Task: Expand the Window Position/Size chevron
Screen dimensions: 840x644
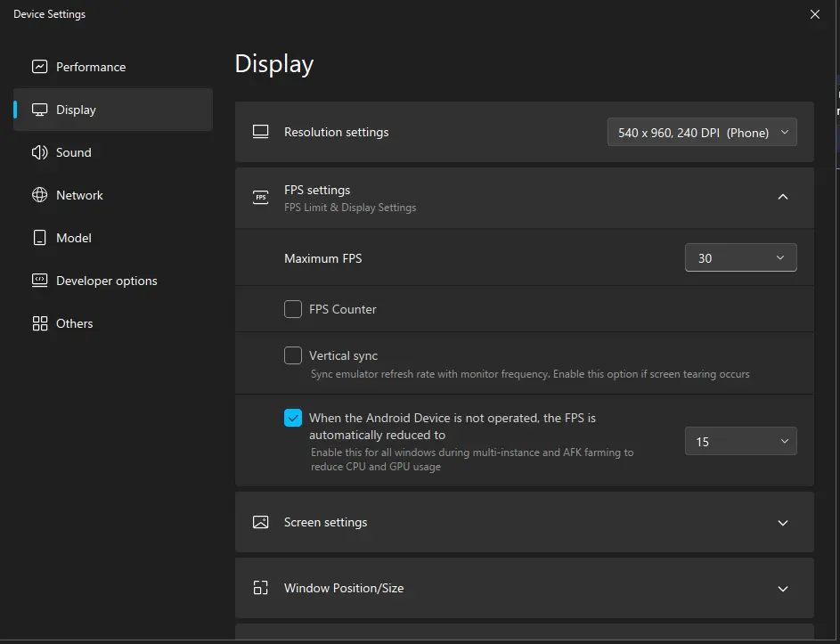Action: coord(783,589)
